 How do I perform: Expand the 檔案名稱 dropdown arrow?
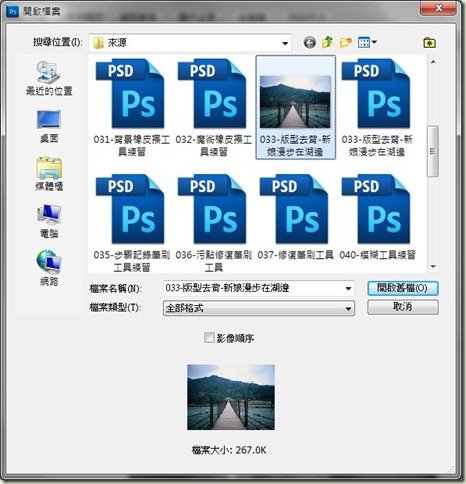pos(348,288)
